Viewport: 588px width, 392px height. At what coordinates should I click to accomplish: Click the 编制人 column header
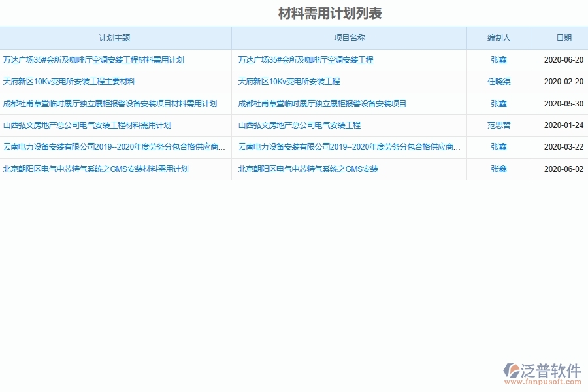(x=498, y=38)
